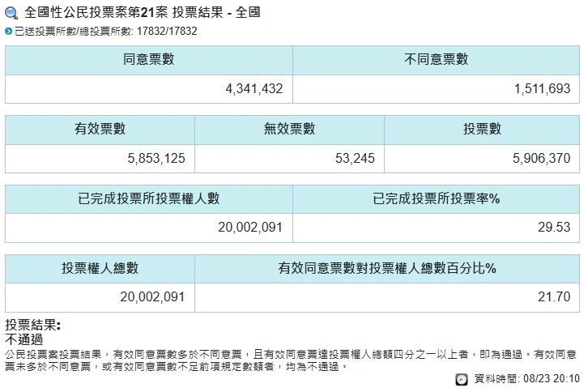Click the 無效票數 header cell
The height and width of the screenshot is (392, 588).
[289, 129]
